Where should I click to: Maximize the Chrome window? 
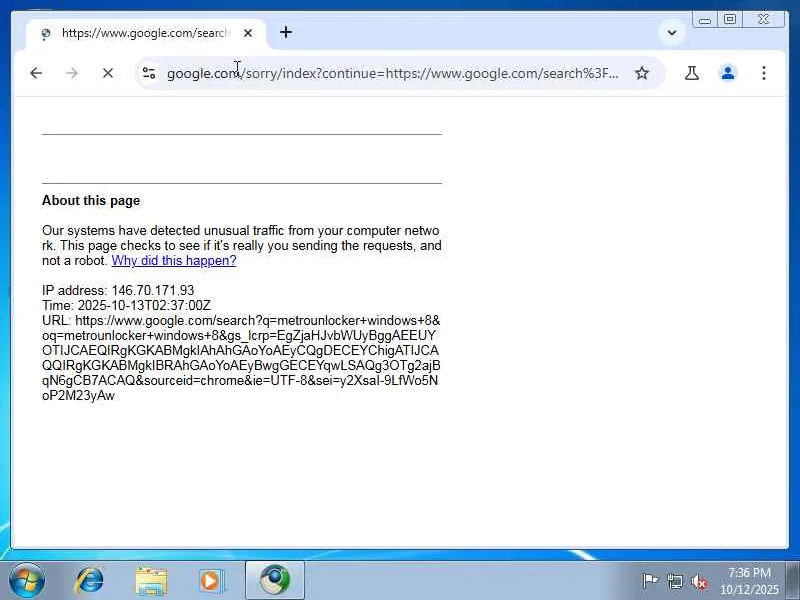[730, 19]
